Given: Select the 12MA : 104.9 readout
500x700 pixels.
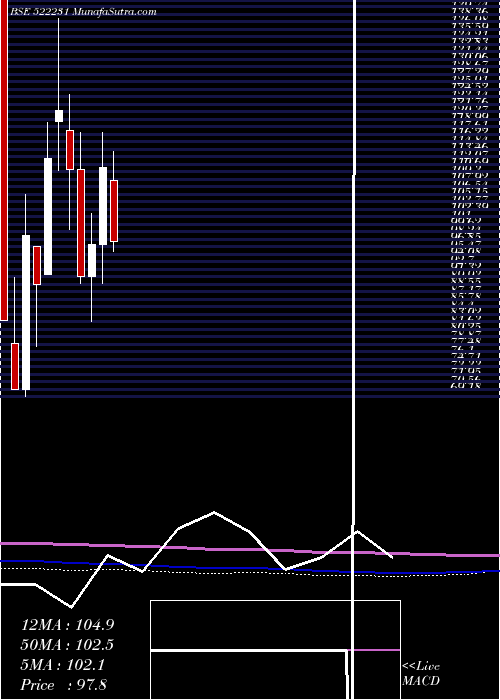Looking at the screenshot, I should pyautogui.click(x=67, y=625).
